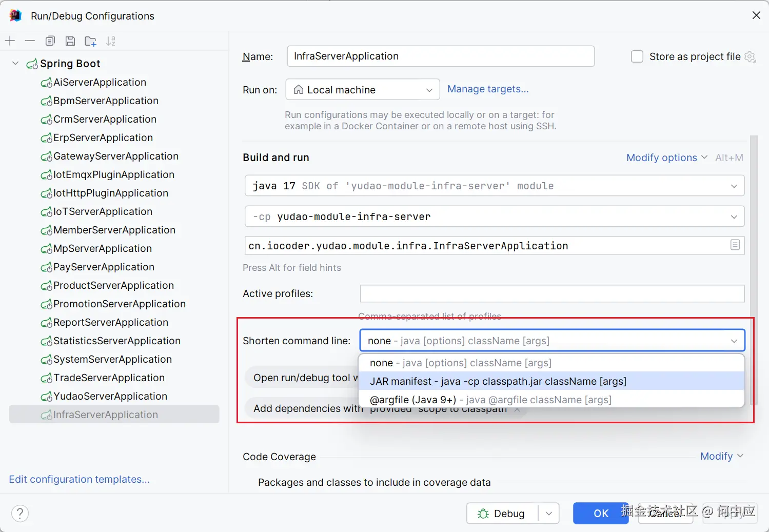
Task: Open the -cp module classpath dropdown
Action: [x=495, y=216]
